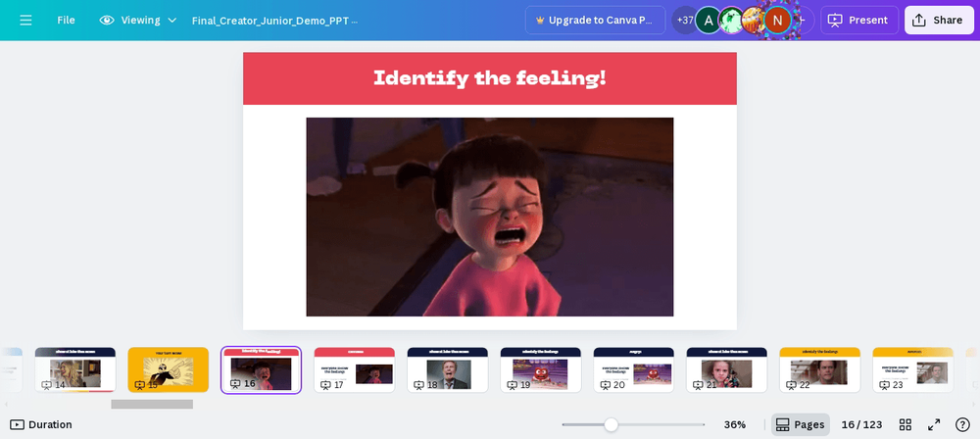Click the crown Upgrade to Canva Pro
Image resolution: width=980 pixels, height=439 pixels.
595,20
